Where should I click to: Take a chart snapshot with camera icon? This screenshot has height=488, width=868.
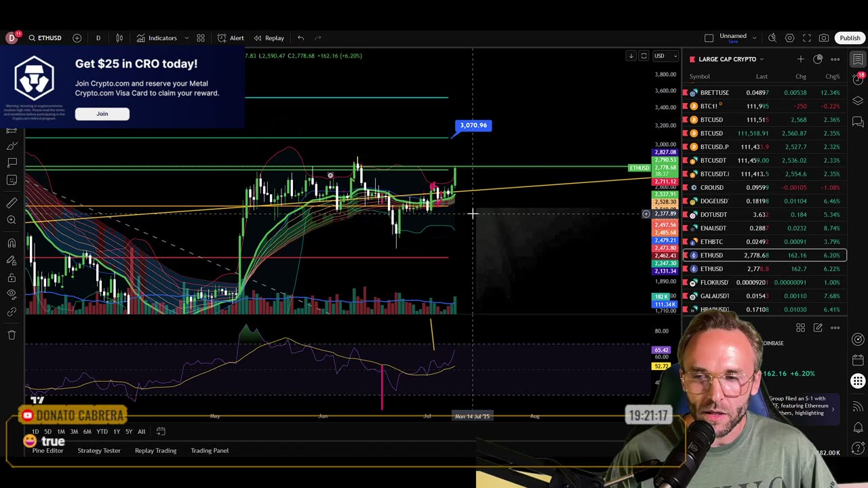(824, 38)
